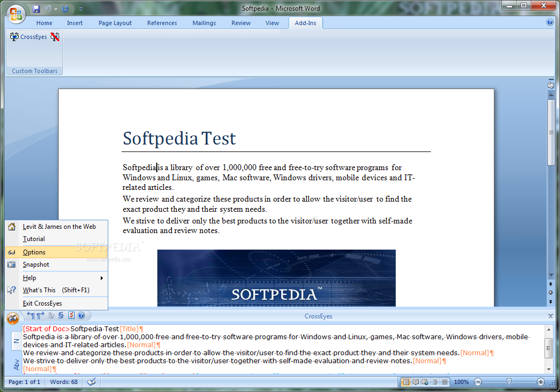Open Microsoft Word Help
560x392 pixels.
point(550,22)
